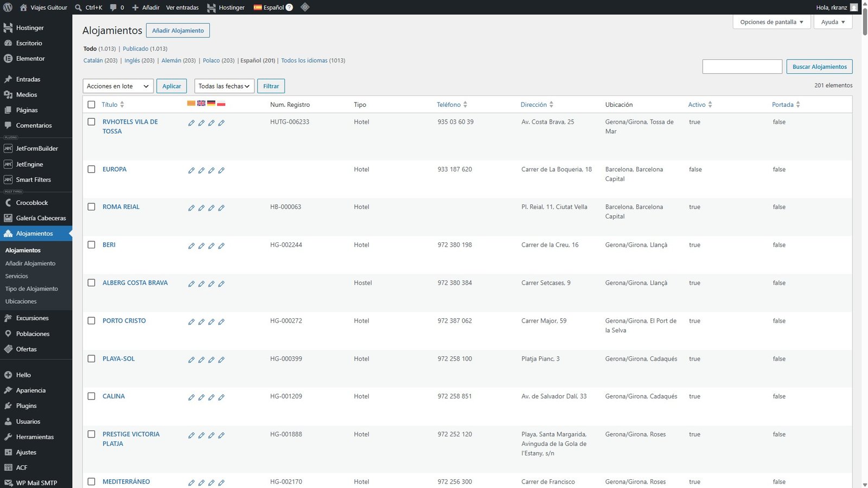Click the WordPress logo in the admin bar

[x=8, y=8]
